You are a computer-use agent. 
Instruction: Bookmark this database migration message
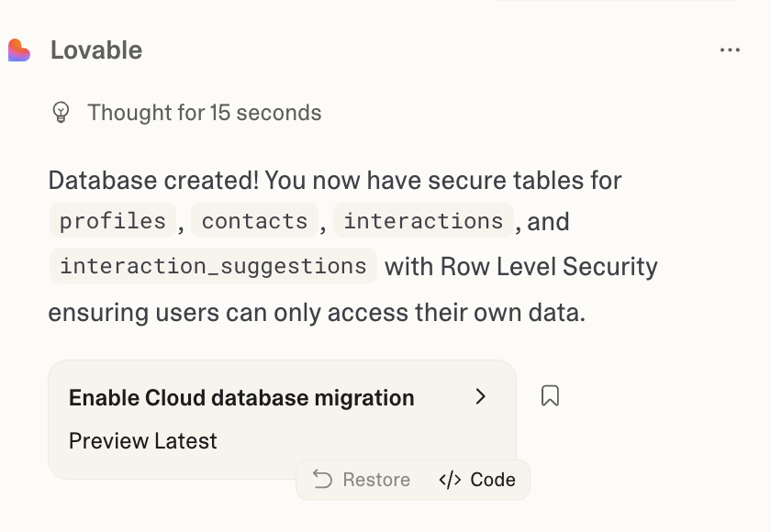coord(550,396)
